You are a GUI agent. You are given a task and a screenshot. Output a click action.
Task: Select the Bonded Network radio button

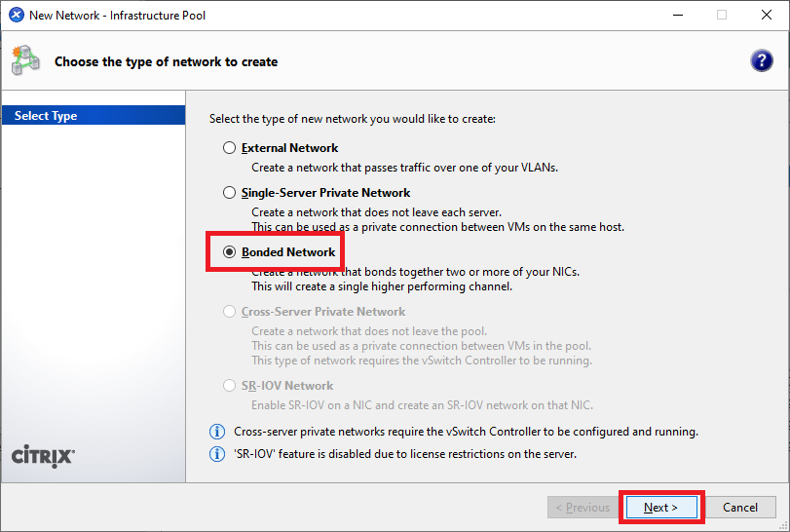click(x=229, y=252)
